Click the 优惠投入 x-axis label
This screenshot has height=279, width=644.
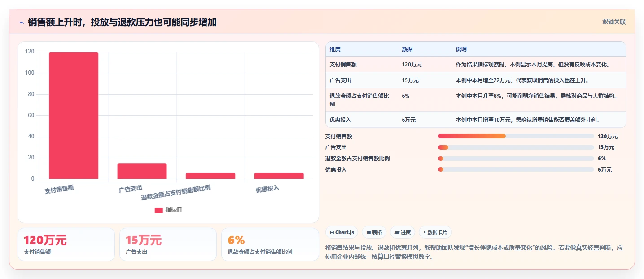coord(267,189)
